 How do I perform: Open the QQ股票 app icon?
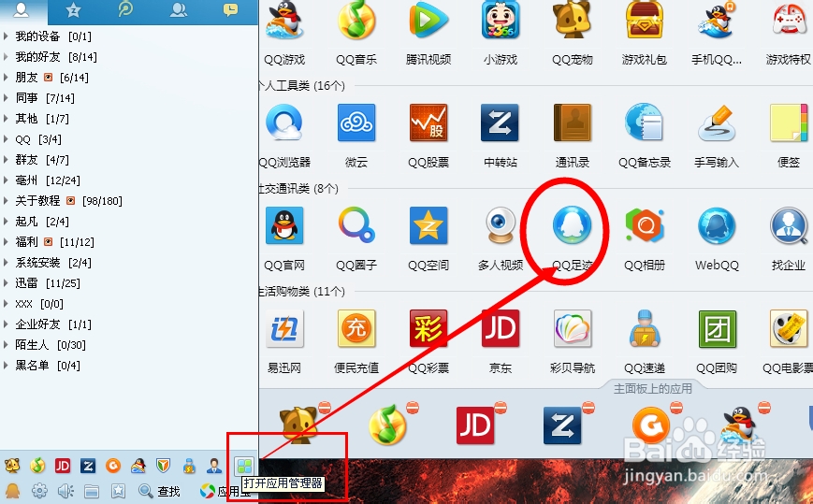coord(428,122)
